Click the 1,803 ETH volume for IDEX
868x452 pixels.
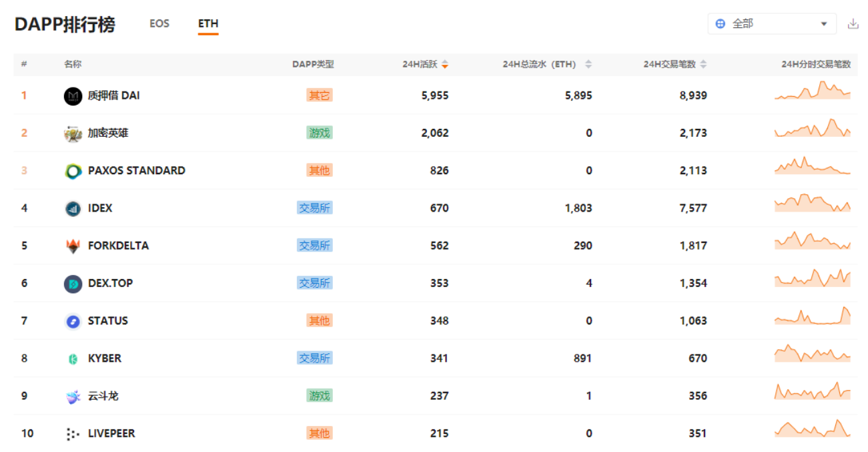[578, 208]
